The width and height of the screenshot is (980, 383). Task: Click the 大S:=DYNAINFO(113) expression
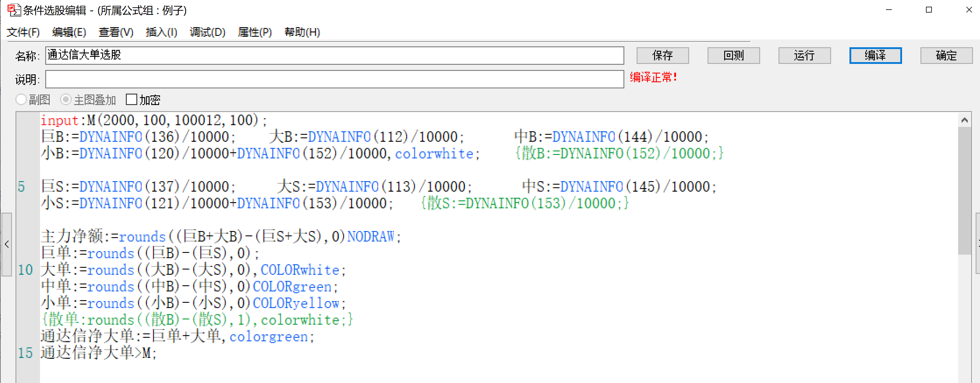375,187
